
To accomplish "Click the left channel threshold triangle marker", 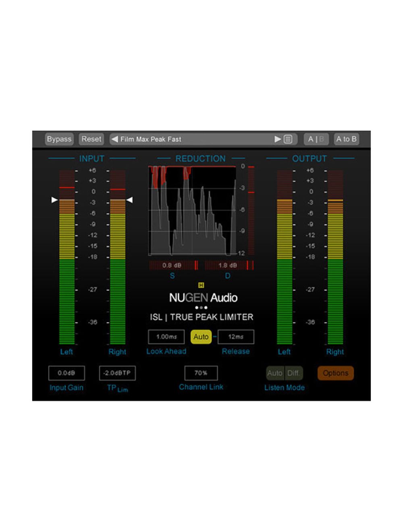I will click(x=54, y=199).
